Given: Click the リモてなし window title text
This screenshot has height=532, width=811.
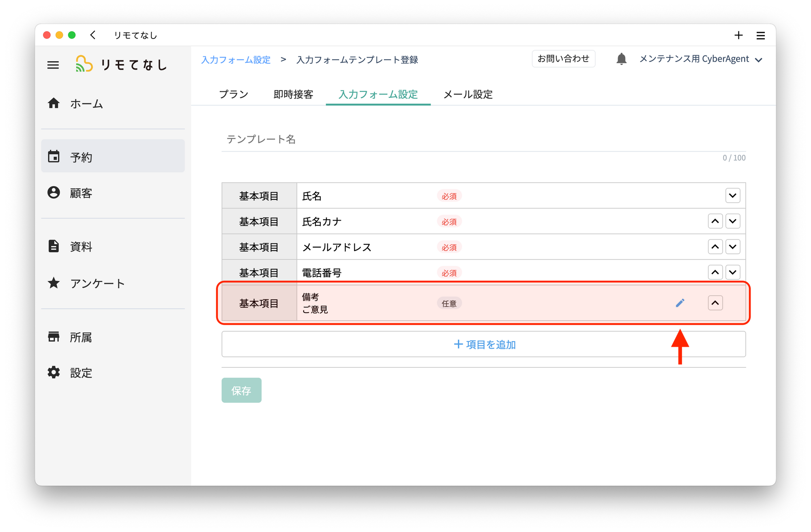Looking at the screenshot, I should coord(135,35).
